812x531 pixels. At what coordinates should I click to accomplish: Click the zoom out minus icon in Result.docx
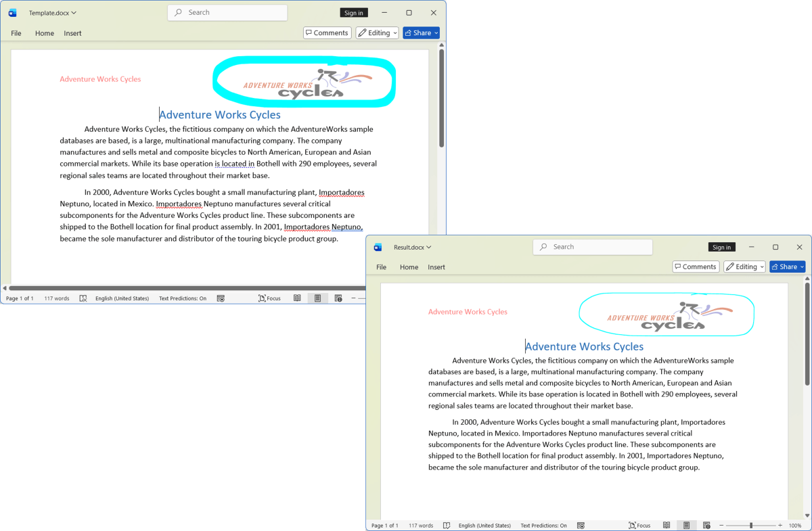pos(721,526)
